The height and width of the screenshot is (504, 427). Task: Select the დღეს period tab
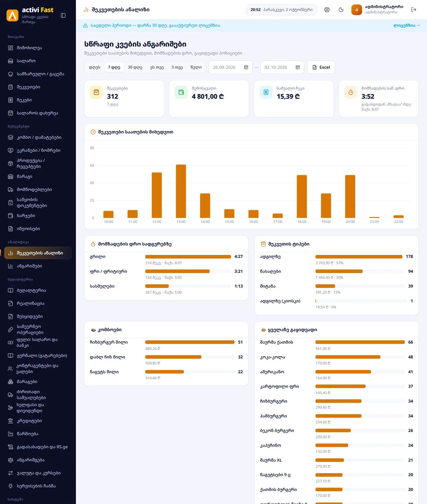pos(95,67)
